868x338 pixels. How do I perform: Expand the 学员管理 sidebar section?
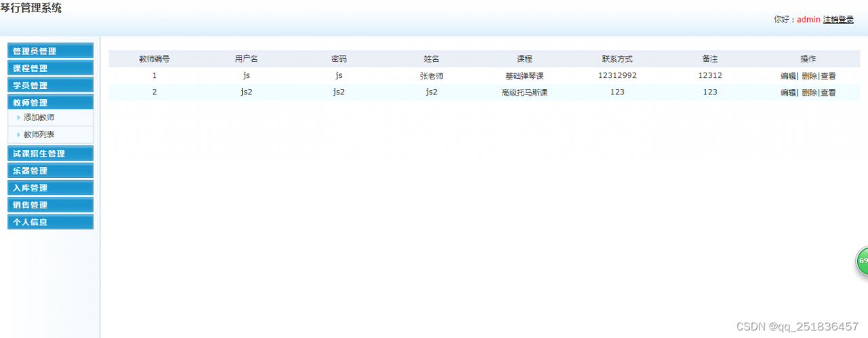50,86
